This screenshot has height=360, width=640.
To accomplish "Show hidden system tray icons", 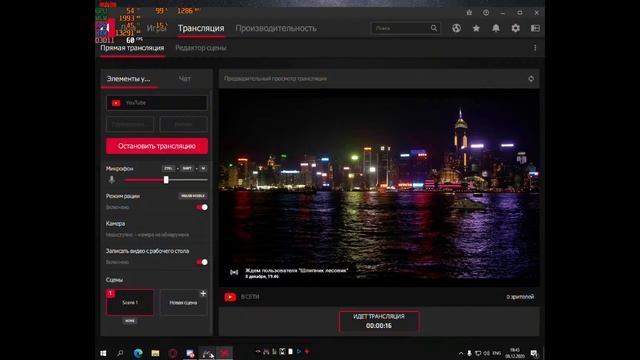I will coord(461,353).
